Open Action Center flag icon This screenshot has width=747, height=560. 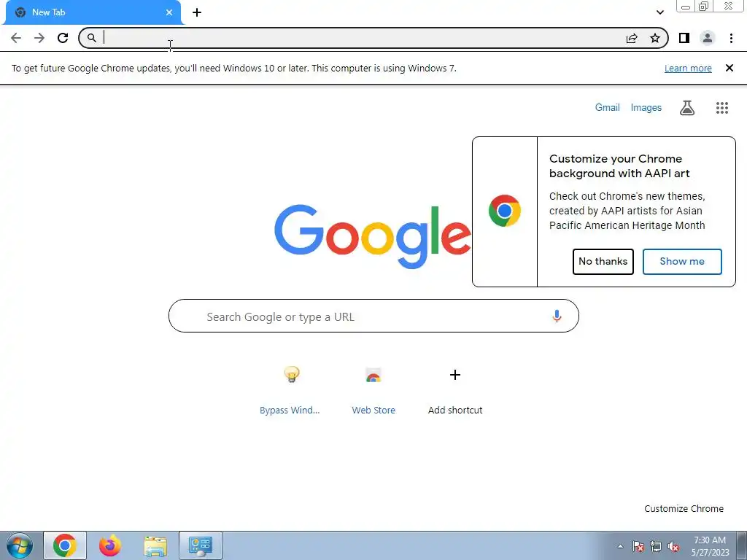point(638,546)
